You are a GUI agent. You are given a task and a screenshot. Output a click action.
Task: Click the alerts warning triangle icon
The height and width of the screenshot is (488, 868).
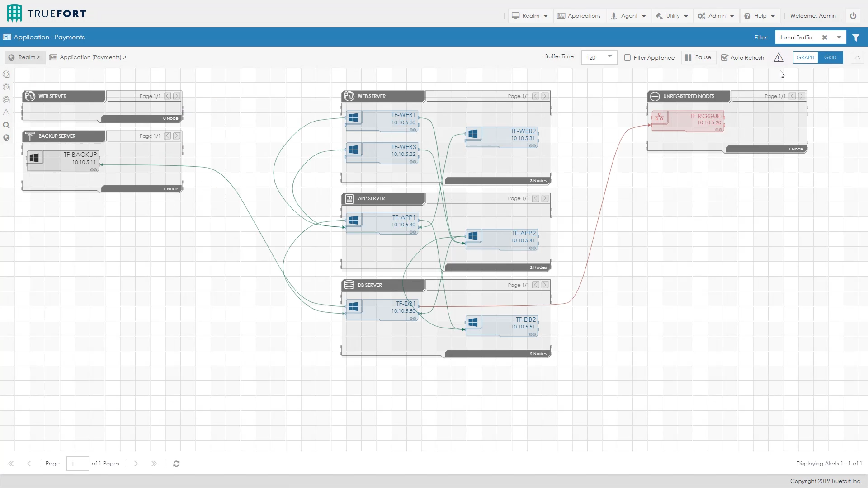tap(778, 57)
